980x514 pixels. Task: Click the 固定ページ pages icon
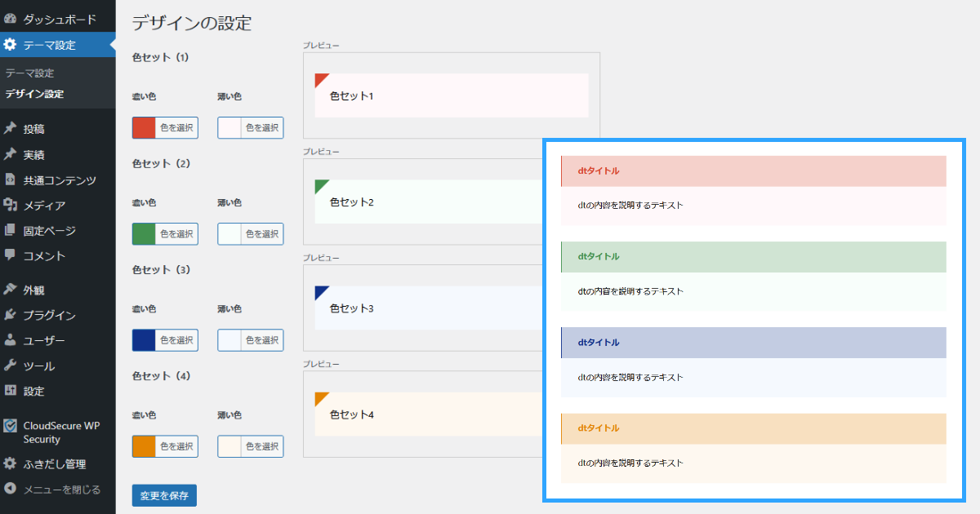[11, 231]
